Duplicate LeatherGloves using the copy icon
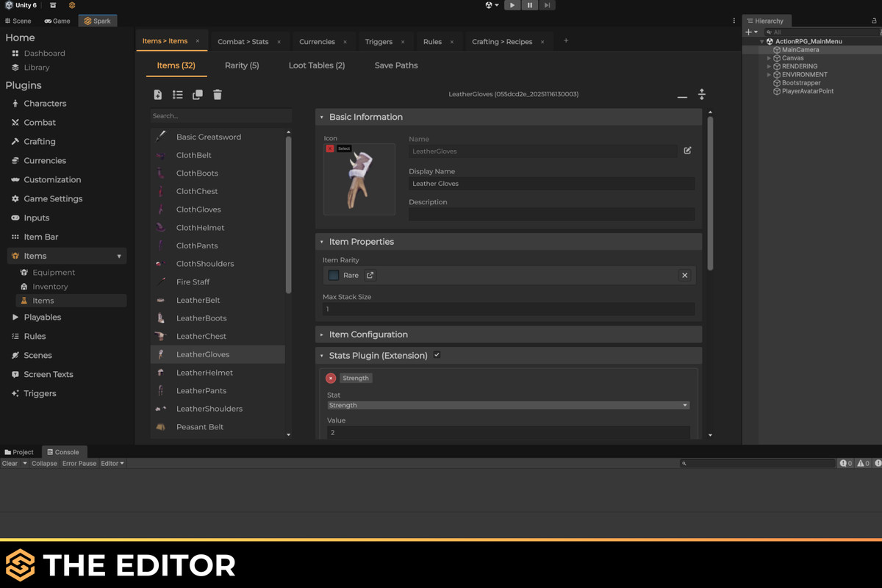The image size is (882, 588). click(x=196, y=94)
